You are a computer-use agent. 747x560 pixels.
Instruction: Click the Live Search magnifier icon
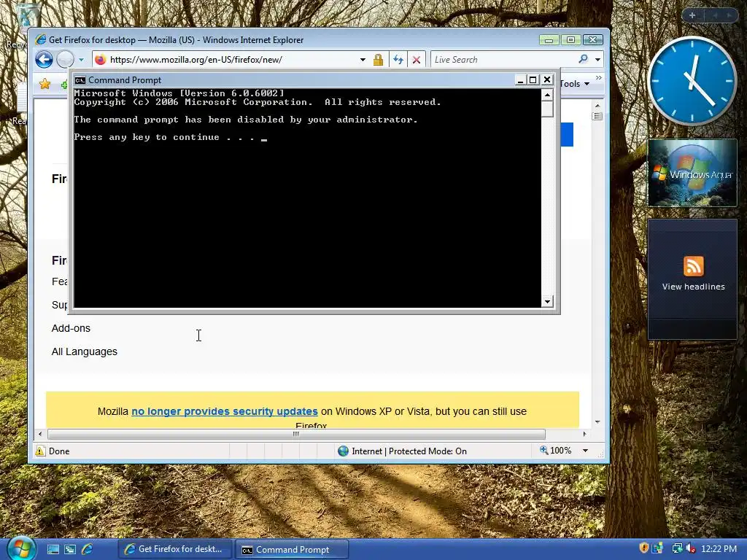583,59
